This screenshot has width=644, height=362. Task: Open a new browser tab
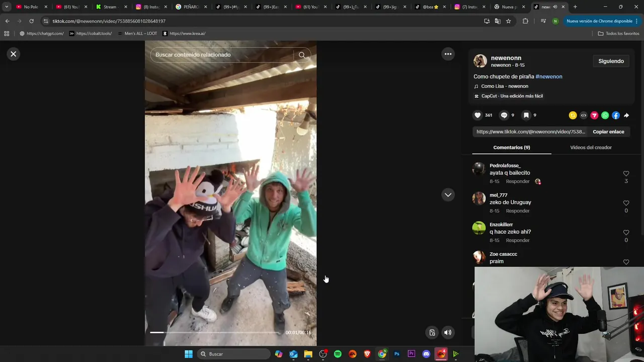pos(575,7)
